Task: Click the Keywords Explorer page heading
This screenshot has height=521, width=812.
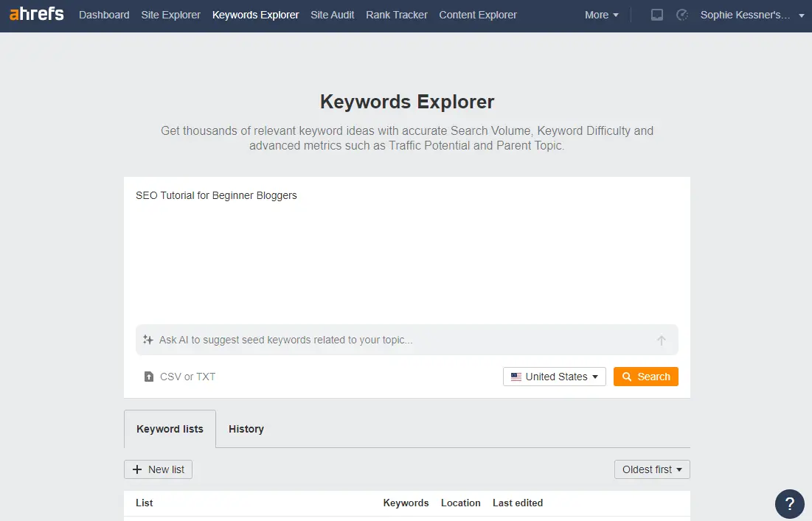Action: pyautogui.click(x=407, y=102)
